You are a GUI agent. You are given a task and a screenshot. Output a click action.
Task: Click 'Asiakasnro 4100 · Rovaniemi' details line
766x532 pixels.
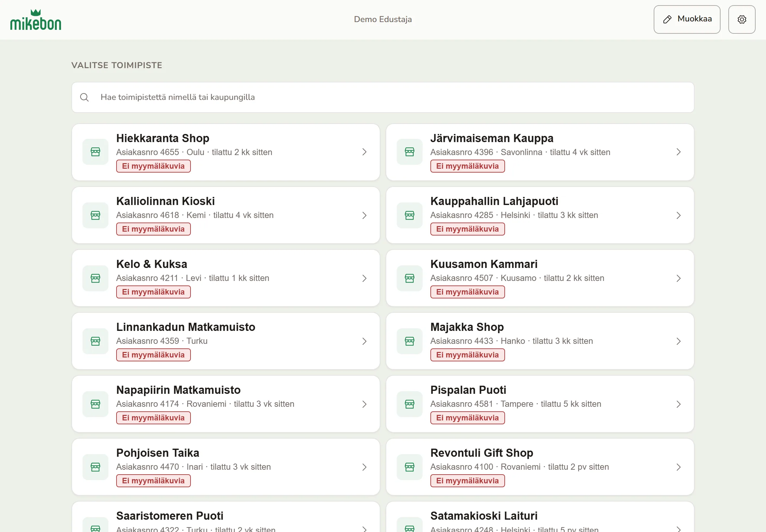click(x=519, y=467)
